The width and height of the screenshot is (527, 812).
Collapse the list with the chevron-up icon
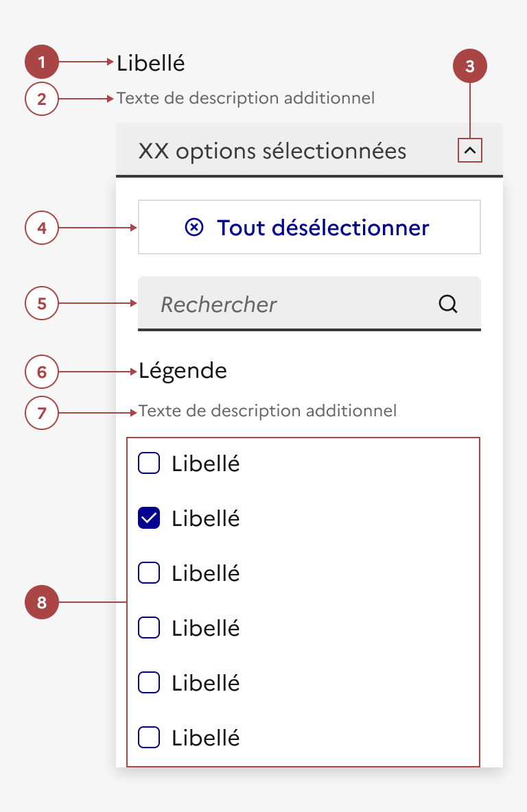pos(470,150)
